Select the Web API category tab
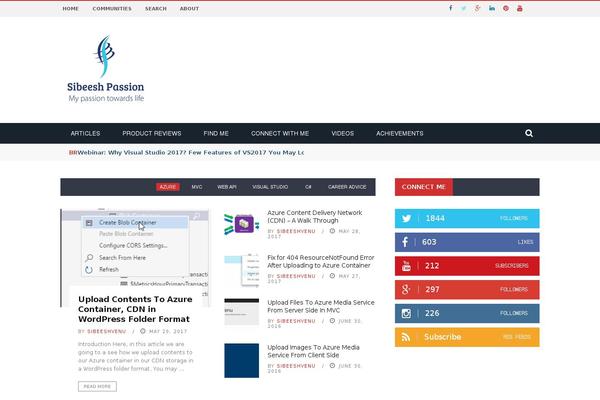 pos(227,187)
